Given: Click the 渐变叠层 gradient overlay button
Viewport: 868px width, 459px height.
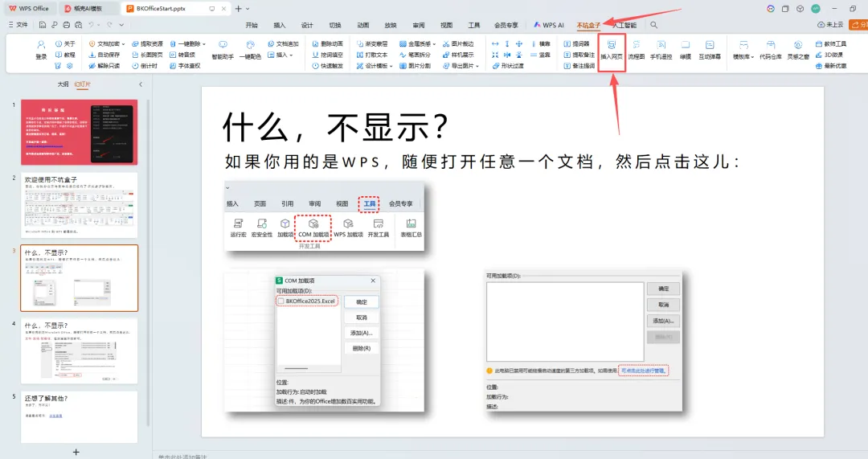Looking at the screenshot, I should (372, 43).
